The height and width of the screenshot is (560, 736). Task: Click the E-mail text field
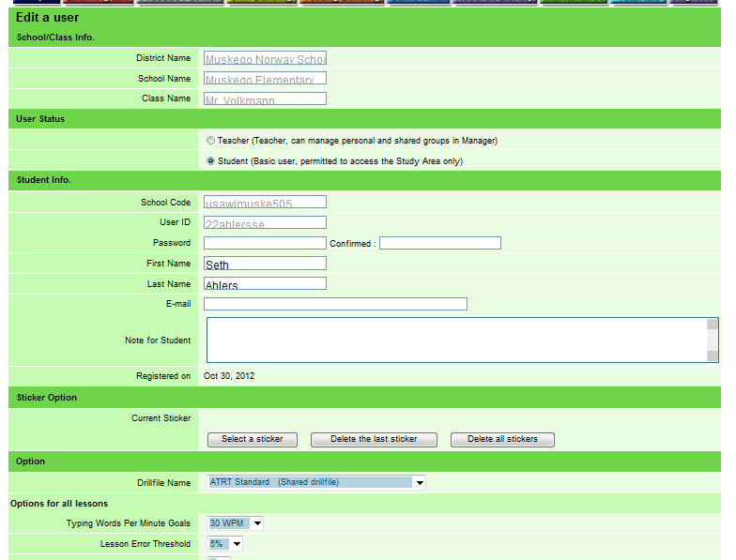pyautogui.click(x=335, y=304)
